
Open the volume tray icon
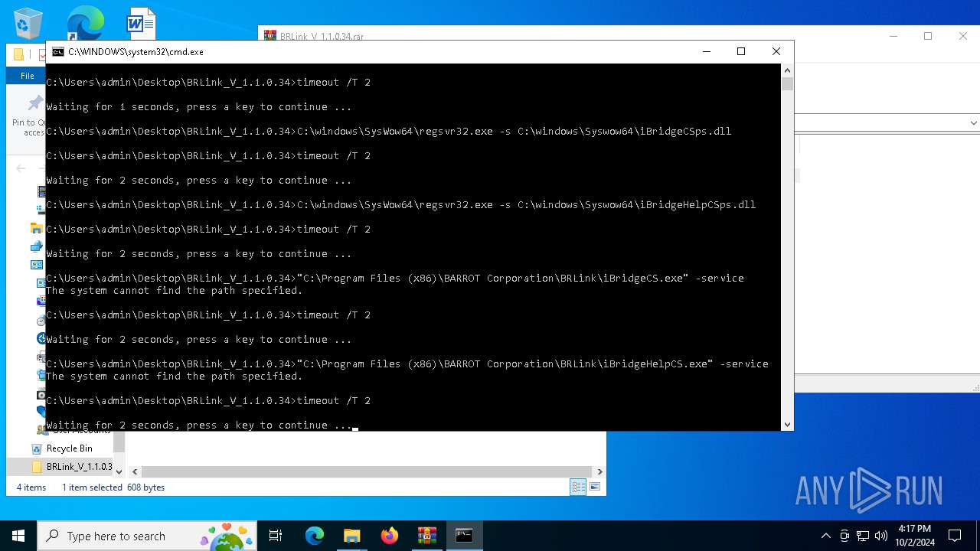(881, 536)
